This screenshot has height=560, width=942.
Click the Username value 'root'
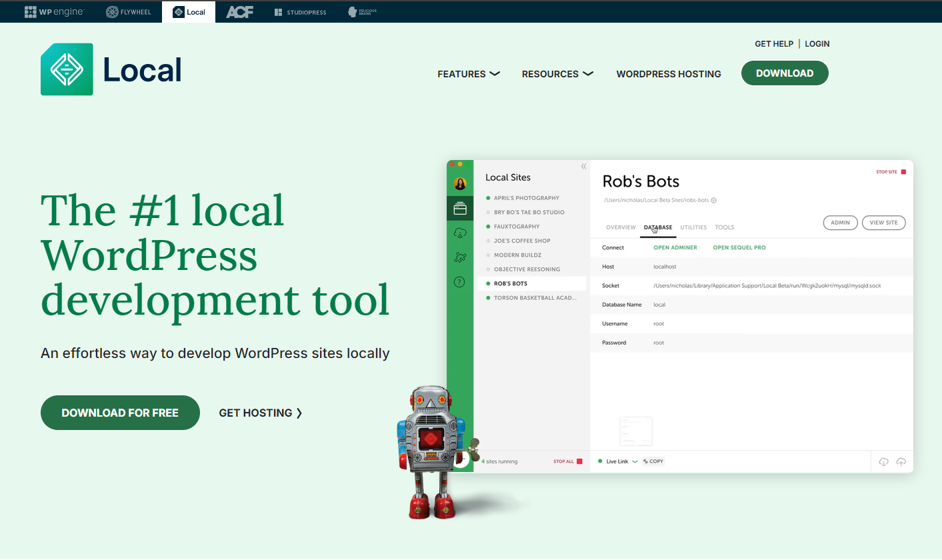point(659,324)
